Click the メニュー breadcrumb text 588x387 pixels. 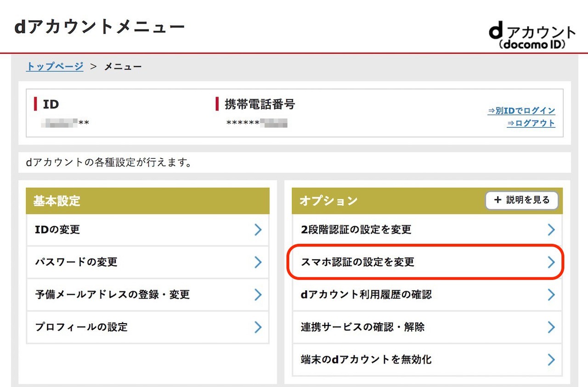tap(123, 67)
